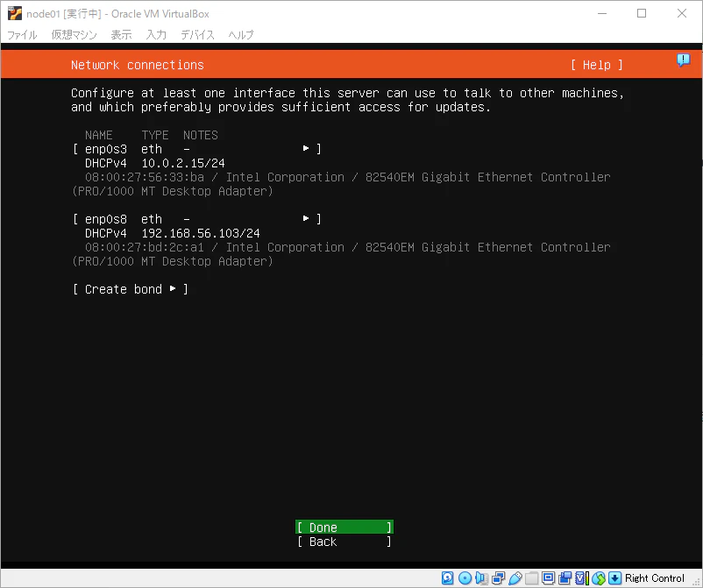
Task: Click the Network connections heading
Action: click(x=138, y=65)
